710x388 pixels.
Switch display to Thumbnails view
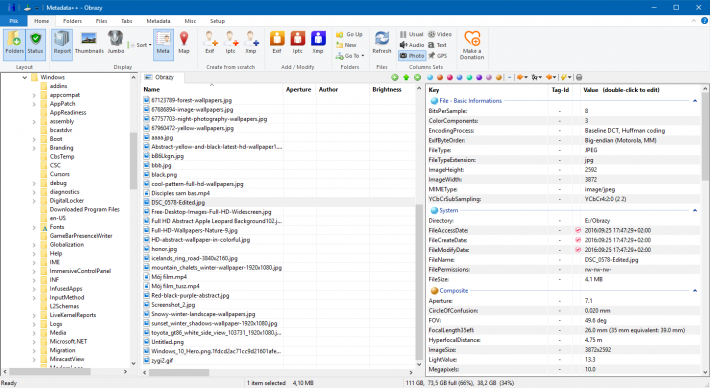pyautogui.click(x=89, y=43)
